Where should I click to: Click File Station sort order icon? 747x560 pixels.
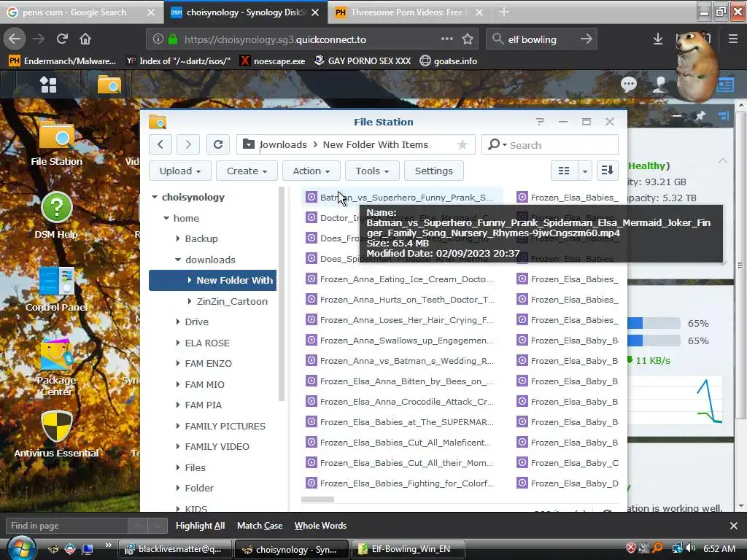coord(608,171)
